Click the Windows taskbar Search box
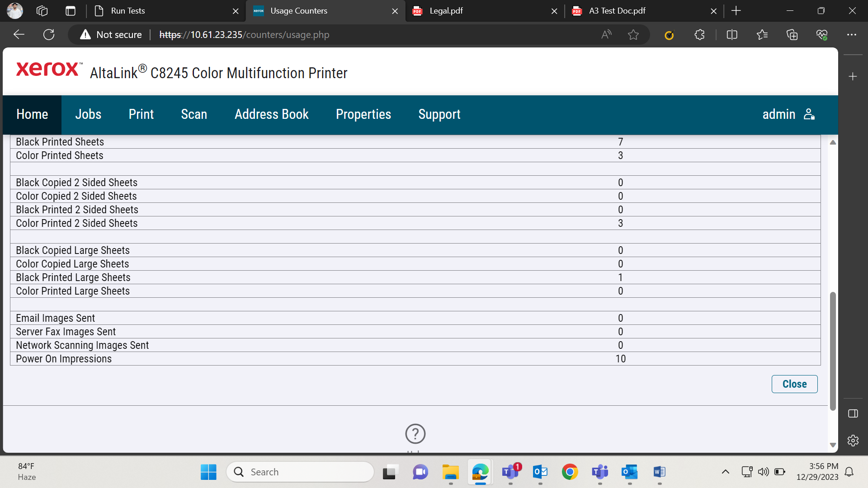 [x=300, y=472]
